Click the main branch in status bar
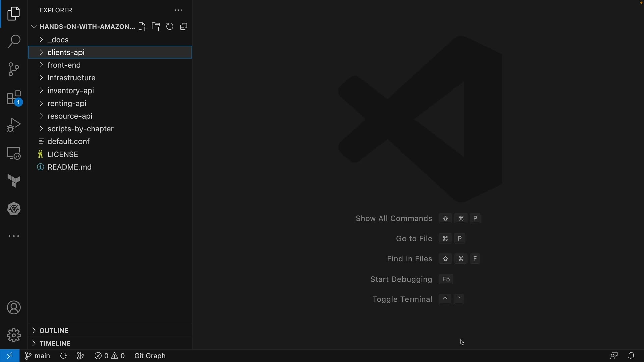Screen dimensions: 644x362 (38, 356)
